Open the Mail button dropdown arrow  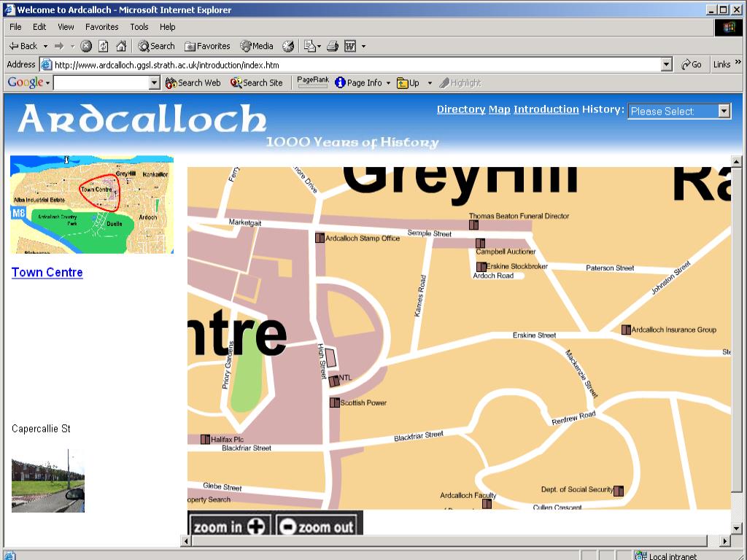coord(319,46)
